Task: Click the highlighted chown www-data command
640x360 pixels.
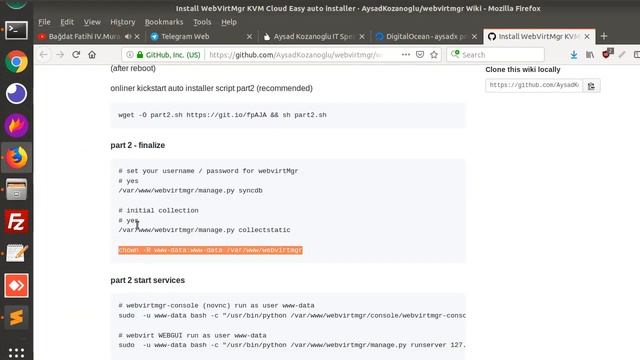Action: pyautogui.click(x=210, y=250)
